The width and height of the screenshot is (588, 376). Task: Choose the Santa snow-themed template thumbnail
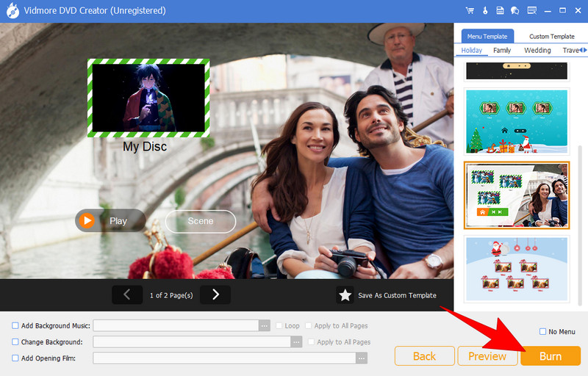pyautogui.click(x=516, y=268)
